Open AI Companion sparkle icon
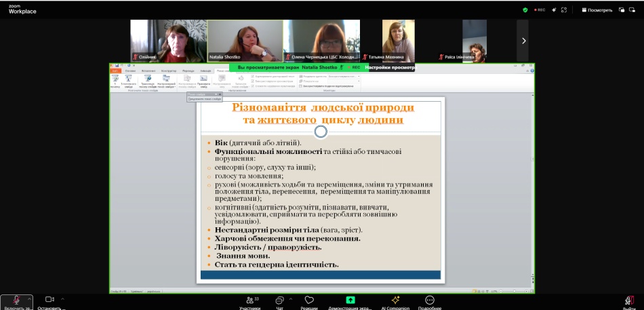 tap(395, 300)
